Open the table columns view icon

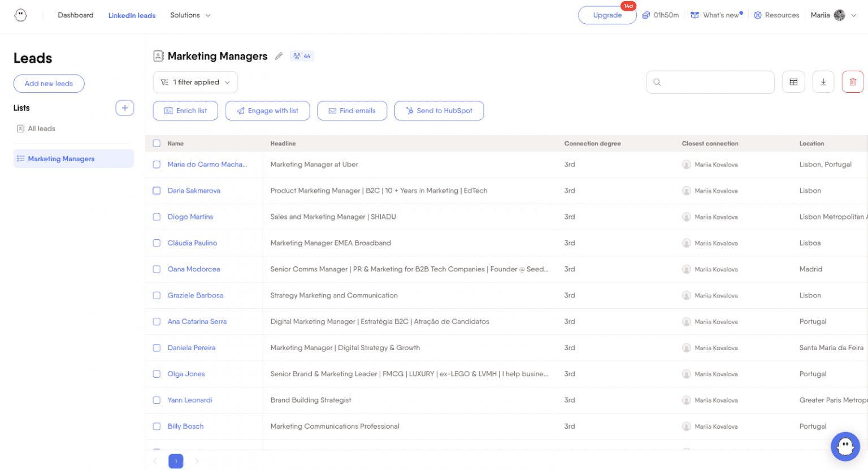click(793, 82)
